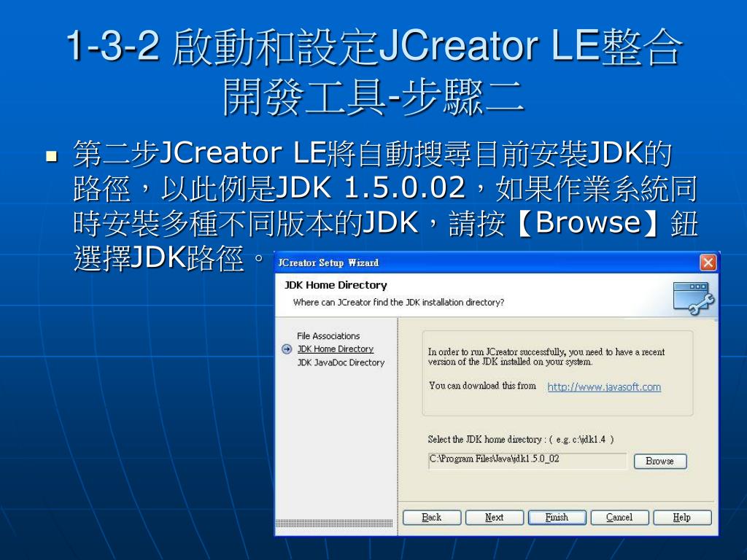Cancel the JCreator Setup Wizard
747x560 pixels.
619,517
